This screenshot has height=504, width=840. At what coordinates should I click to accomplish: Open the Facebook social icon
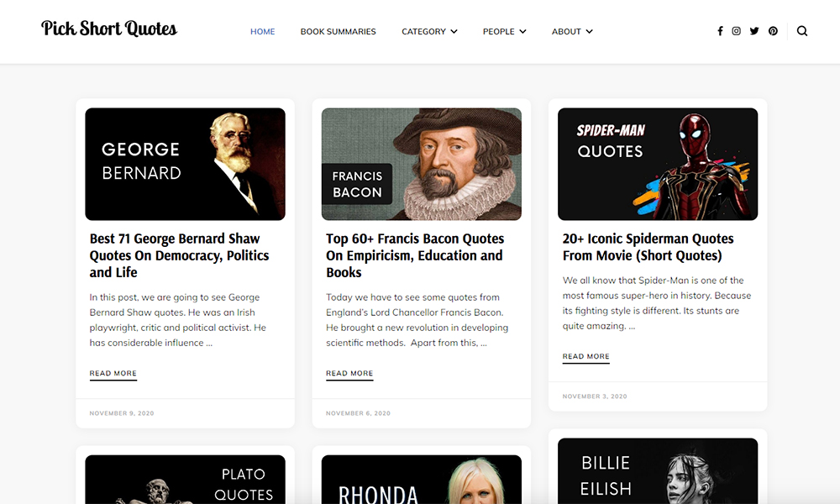click(720, 31)
